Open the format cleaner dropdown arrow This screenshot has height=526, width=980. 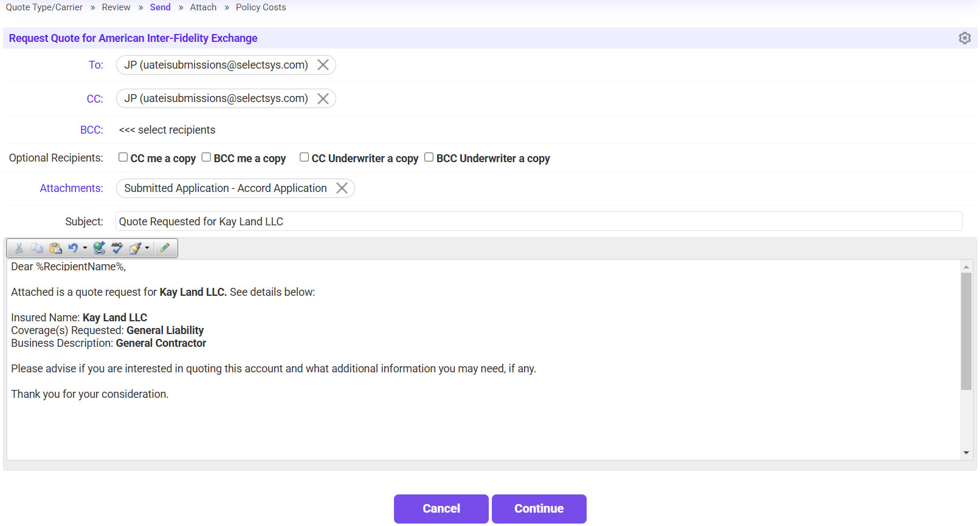[x=147, y=248]
